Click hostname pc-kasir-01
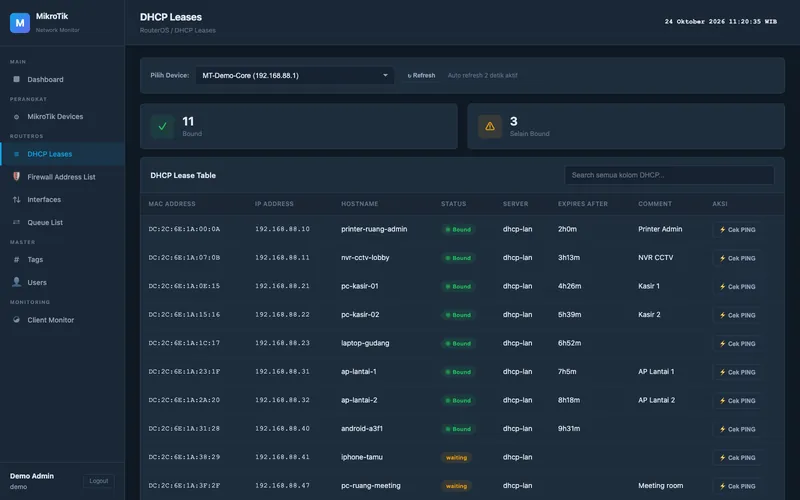Viewport: 800px width, 500px height. coord(360,286)
